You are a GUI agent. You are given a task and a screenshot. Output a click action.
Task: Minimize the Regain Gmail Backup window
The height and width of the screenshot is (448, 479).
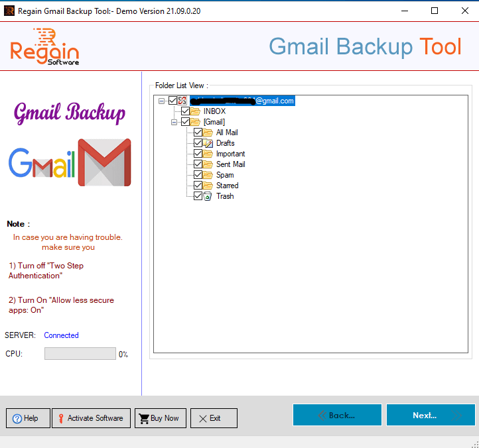tap(405, 11)
